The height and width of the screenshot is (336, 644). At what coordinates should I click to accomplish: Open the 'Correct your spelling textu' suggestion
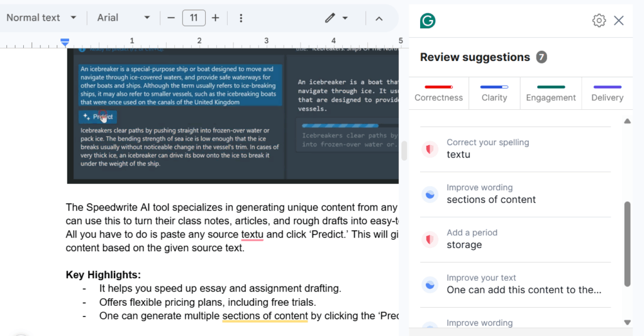point(516,149)
